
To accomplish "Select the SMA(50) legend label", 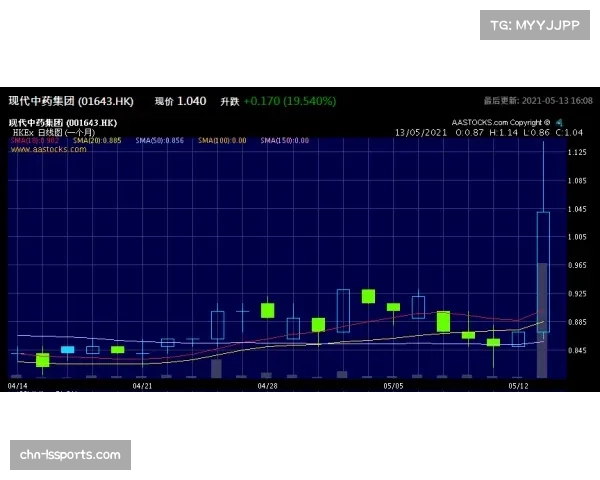I will tap(160, 141).
